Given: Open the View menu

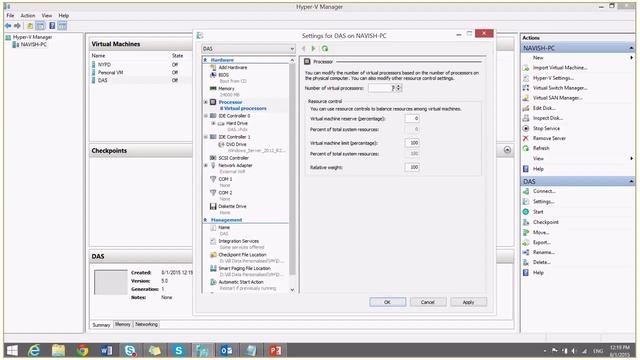Looking at the screenshot, I should pos(47,16).
